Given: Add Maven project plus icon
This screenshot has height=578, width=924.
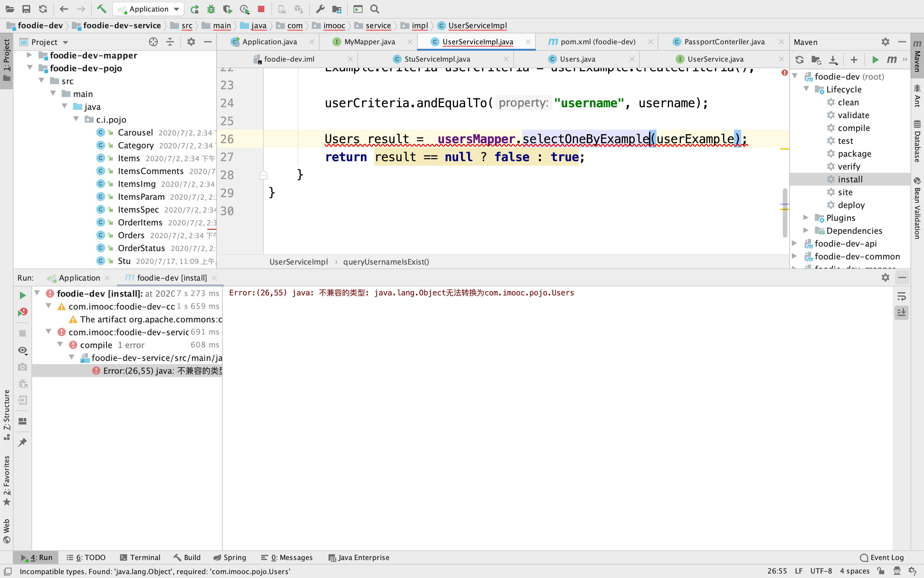Looking at the screenshot, I should pyautogui.click(x=854, y=60).
